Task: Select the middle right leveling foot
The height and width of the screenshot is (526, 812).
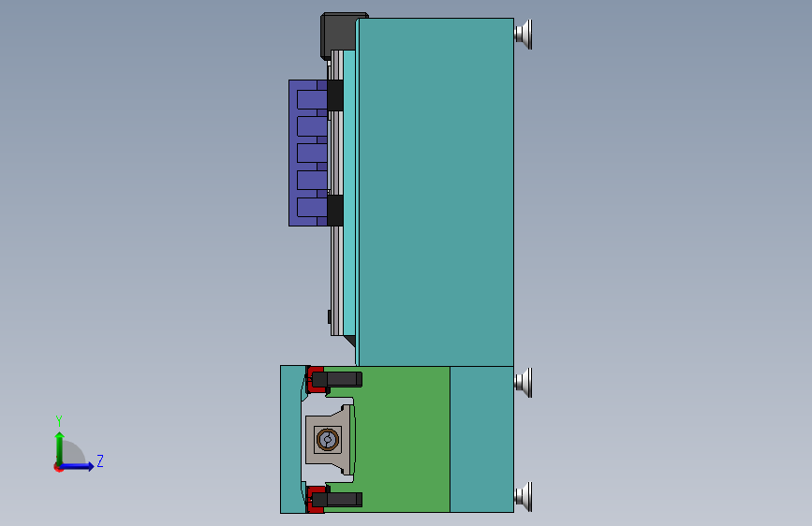Action: point(524,383)
